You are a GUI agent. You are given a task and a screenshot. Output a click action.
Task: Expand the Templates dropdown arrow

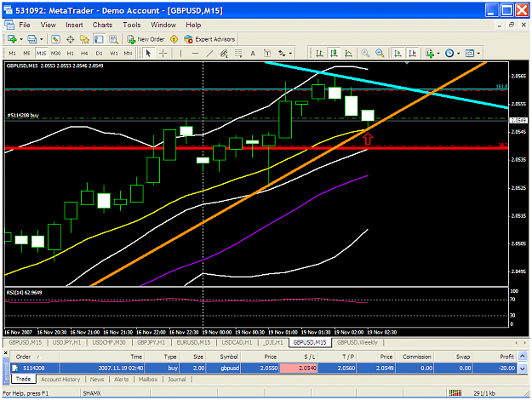point(478,54)
